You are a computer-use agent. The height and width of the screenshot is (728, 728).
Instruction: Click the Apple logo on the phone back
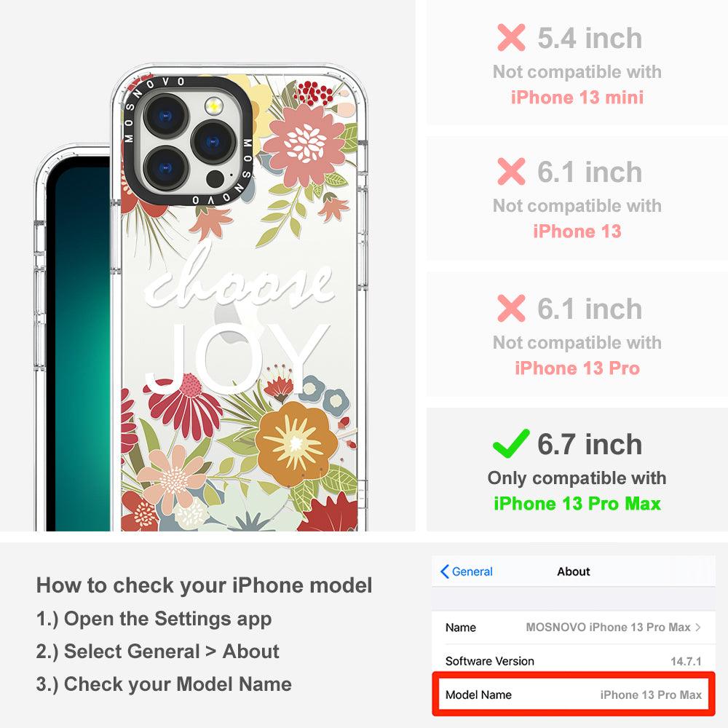pos(232,325)
